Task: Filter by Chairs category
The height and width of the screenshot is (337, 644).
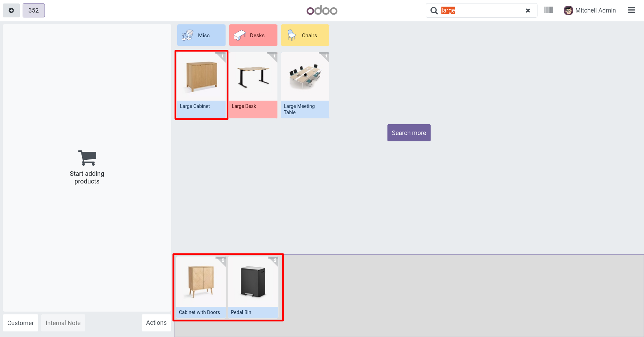Action: coord(305,35)
